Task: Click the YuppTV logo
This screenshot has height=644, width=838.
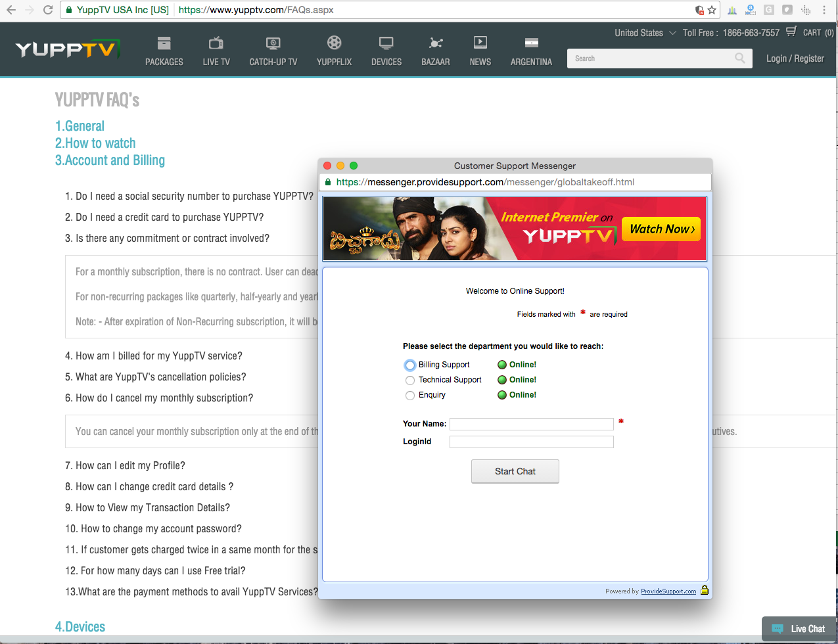Action: [68, 49]
